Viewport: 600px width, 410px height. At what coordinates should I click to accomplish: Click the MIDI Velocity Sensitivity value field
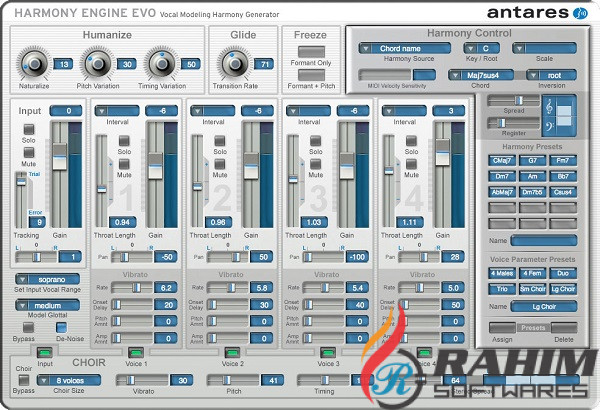click(x=424, y=75)
